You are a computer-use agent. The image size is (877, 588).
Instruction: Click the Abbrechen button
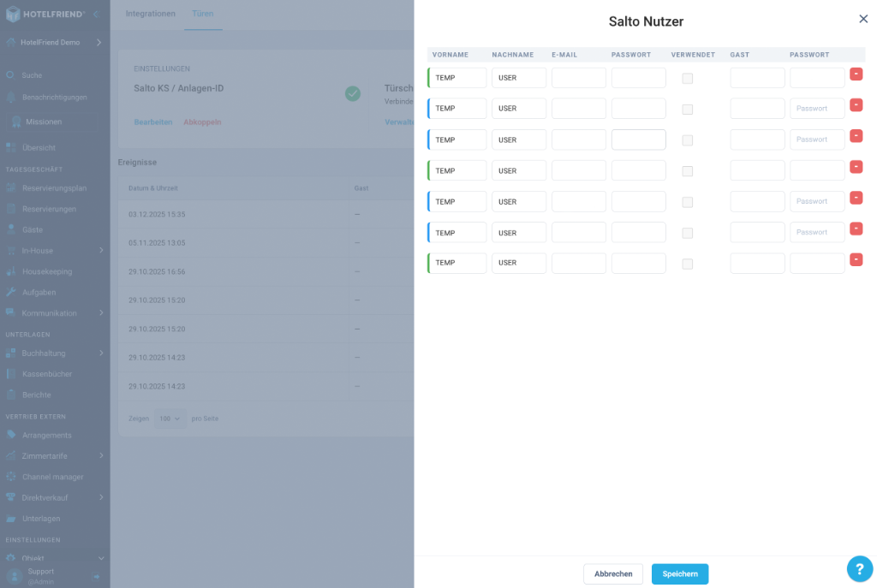point(613,574)
